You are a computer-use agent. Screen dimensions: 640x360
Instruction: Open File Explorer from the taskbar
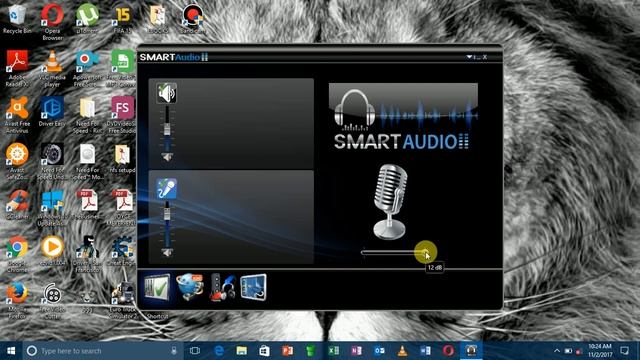pyautogui.click(x=242, y=351)
